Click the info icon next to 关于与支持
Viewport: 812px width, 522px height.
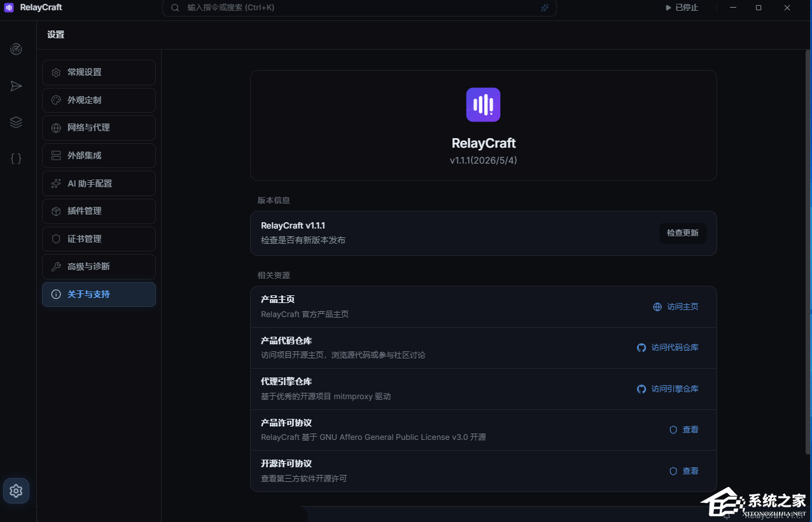point(56,295)
